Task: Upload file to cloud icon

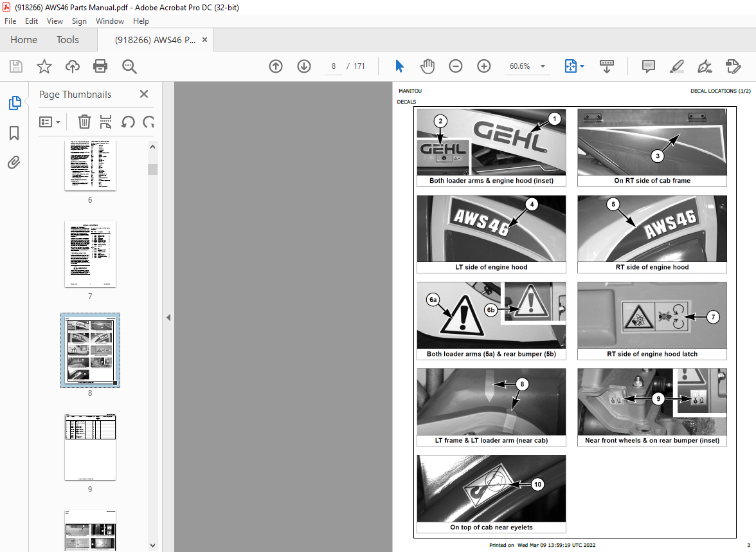Action: [x=72, y=66]
